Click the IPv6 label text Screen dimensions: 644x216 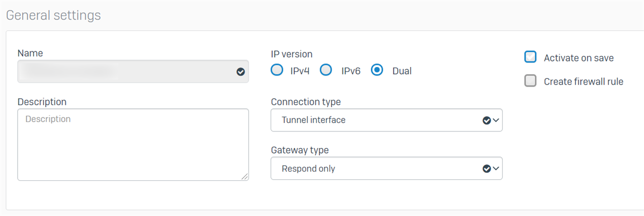point(351,71)
